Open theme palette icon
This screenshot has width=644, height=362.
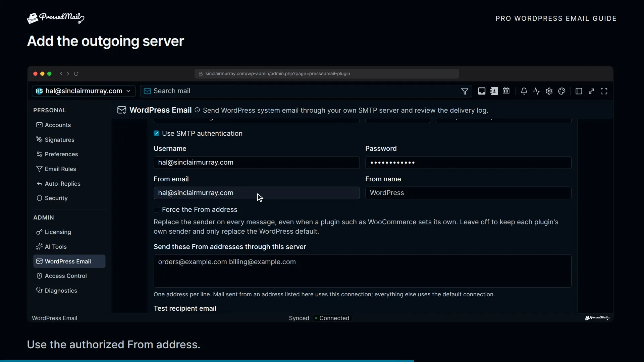562,91
